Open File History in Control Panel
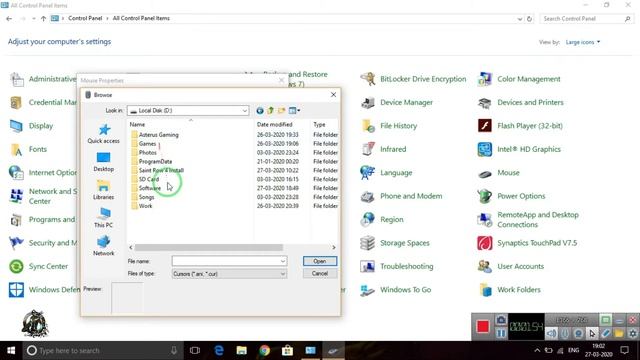640x360 pixels. (x=389, y=126)
